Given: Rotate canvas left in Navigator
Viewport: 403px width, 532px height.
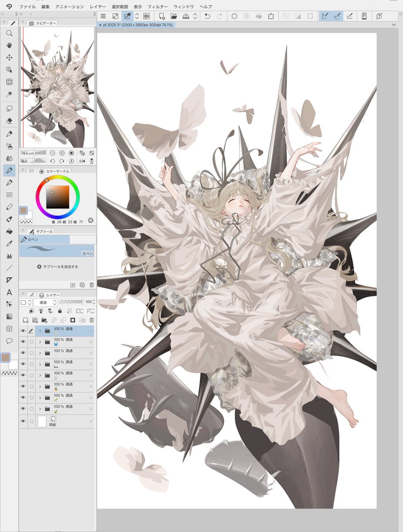Looking at the screenshot, I should tap(52, 161).
